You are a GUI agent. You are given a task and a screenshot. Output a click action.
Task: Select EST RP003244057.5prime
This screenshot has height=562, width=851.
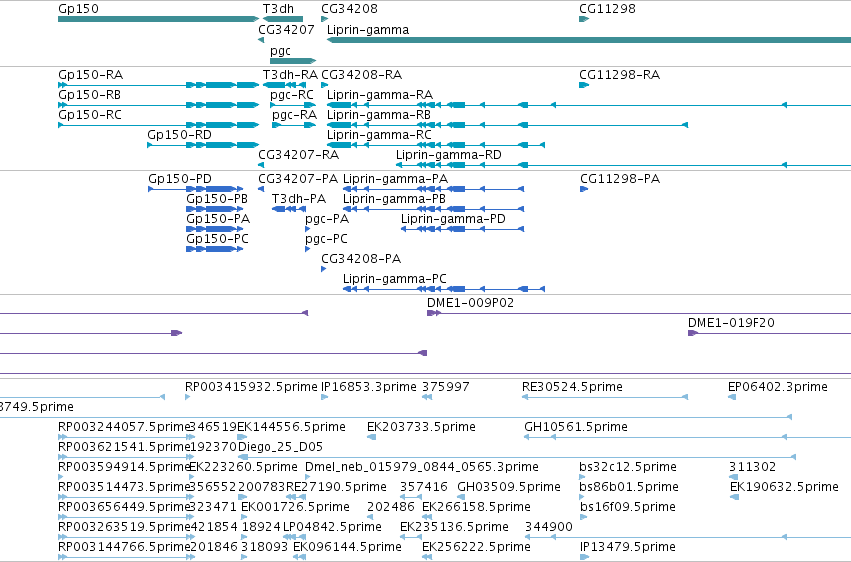pos(126,437)
